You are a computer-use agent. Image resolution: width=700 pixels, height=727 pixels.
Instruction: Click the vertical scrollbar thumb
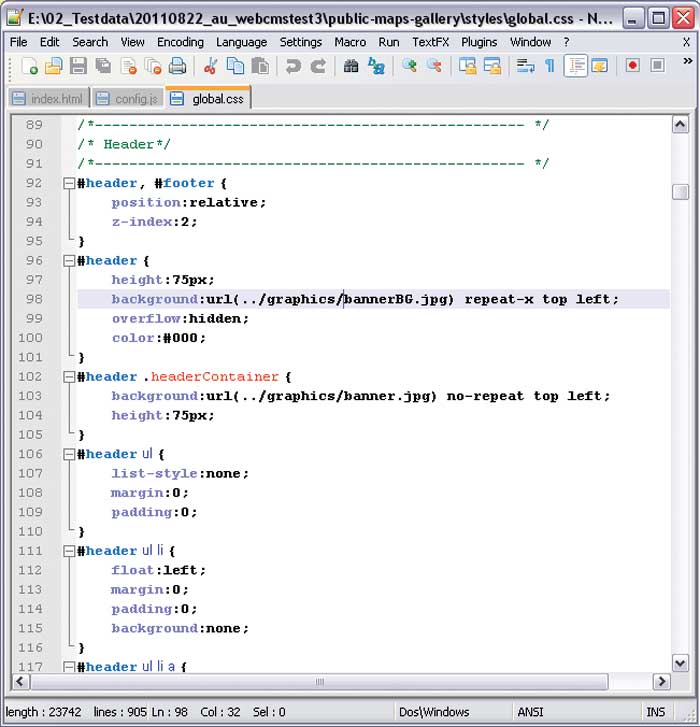coord(680,192)
